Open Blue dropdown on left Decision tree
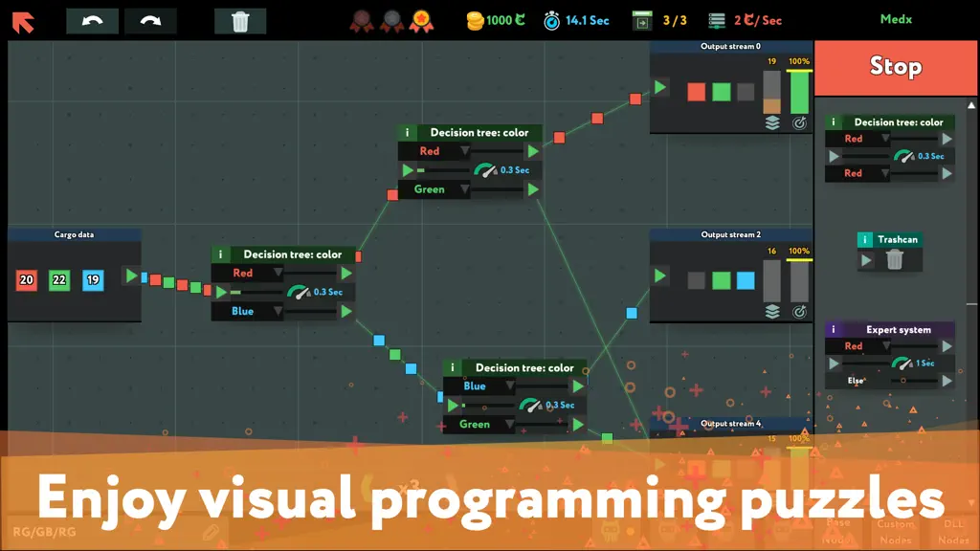 click(248, 311)
